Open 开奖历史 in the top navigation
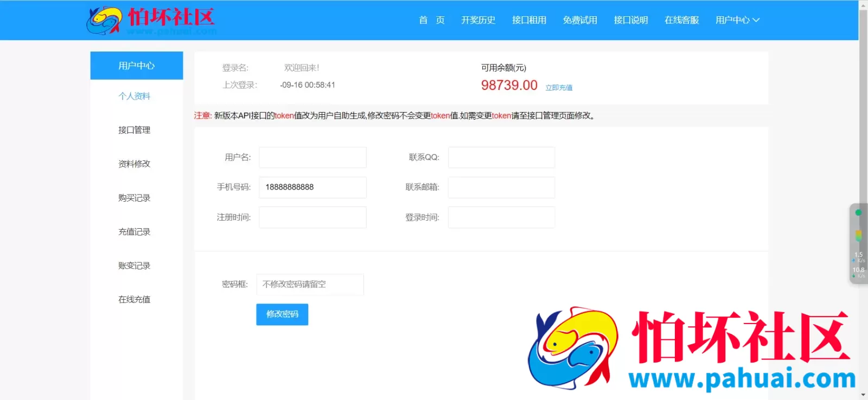The image size is (868, 400). [478, 20]
